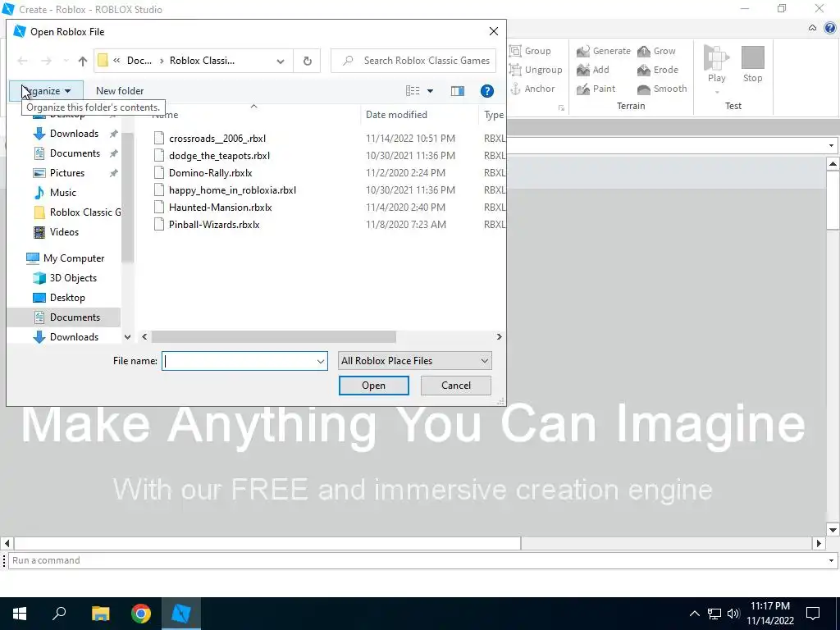Toggle the Anchor tool
The height and width of the screenshot is (630, 840).
(x=532, y=89)
